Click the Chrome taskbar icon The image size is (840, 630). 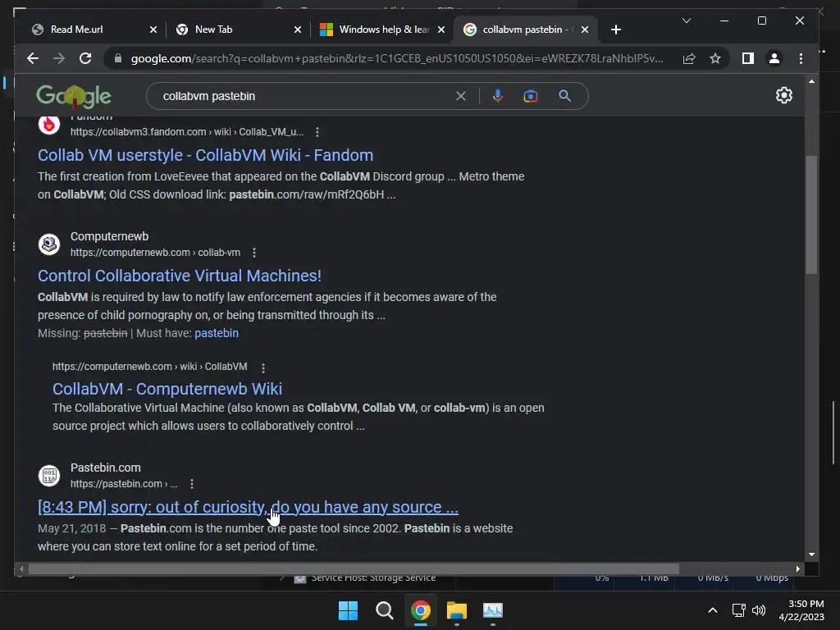(421, 610)
